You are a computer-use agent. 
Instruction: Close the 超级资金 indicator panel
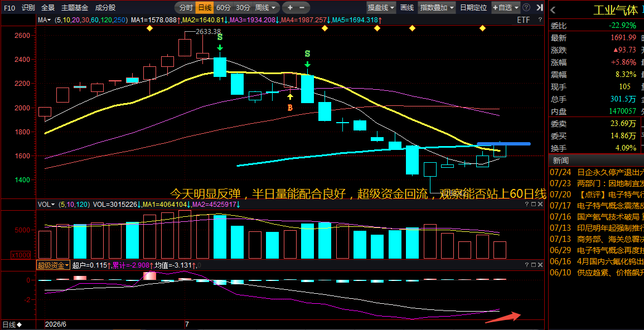tap(540, 265)
